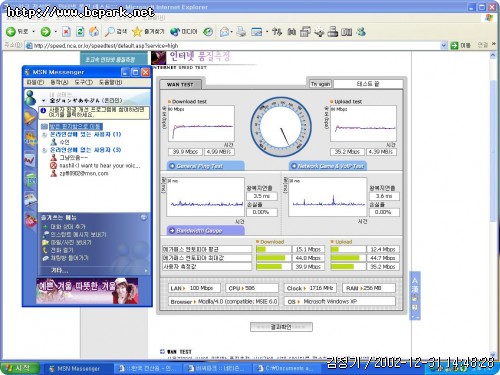This screenshot has width=500, height=375.
Task: Click the Try again button
Action: (320, 84)
